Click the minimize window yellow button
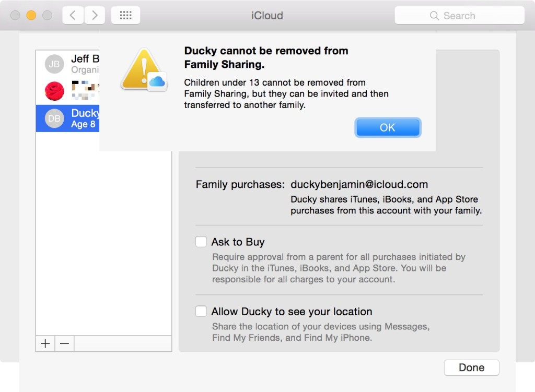This screenshot has width=535, height=392. (31, 15)
